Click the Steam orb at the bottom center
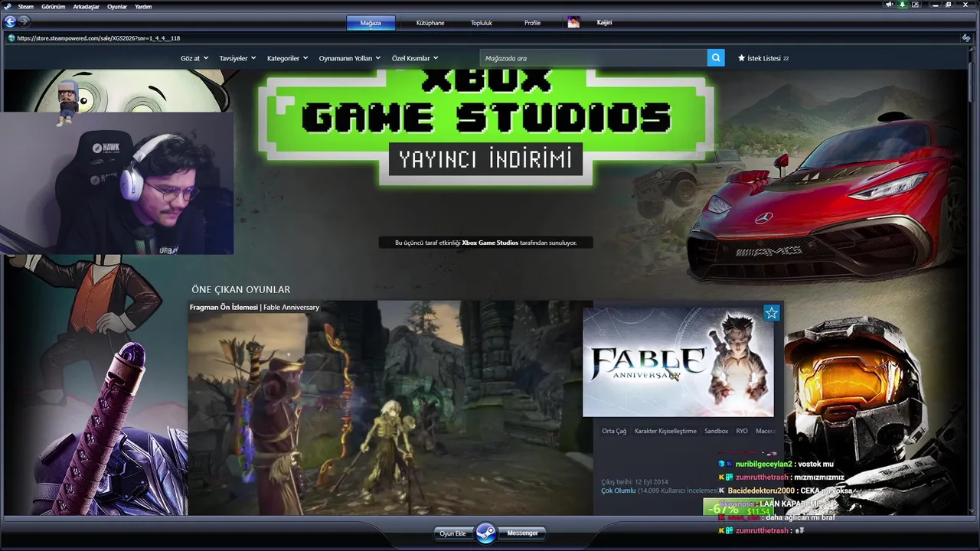This screenshot has width=980, height=551. [x=486, y=533]
